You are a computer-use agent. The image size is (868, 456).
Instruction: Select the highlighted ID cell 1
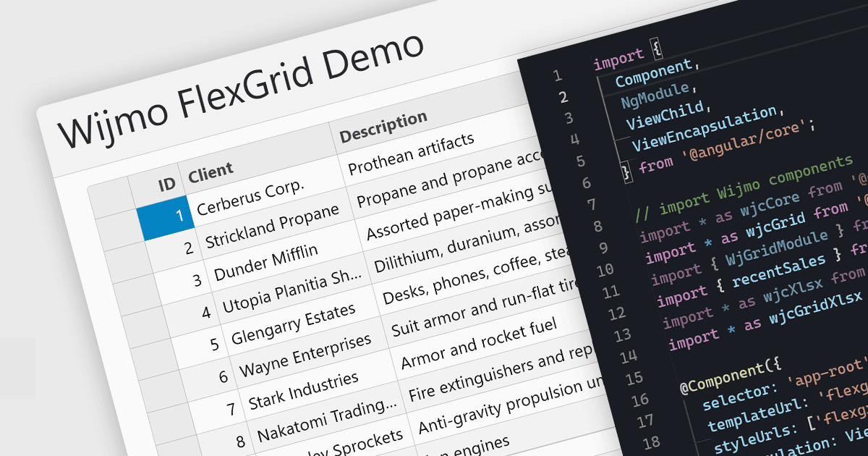pyautogui.click(x=166, y=216)
